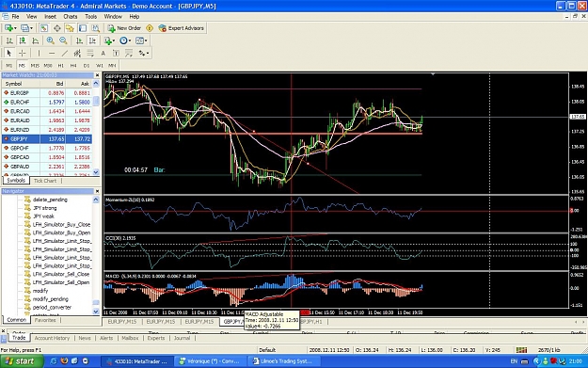Switch to candlestick chart display
This screenshot has width=588, height=368.
23,40
